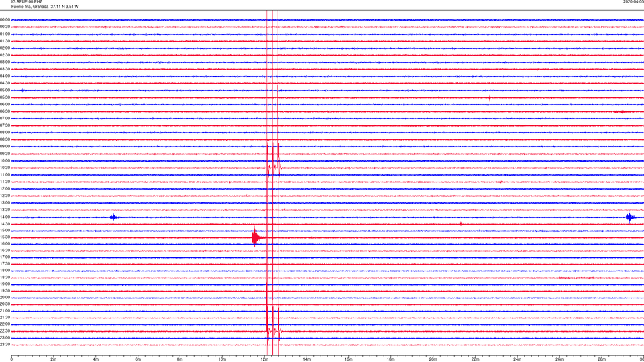Select the 04:00 row label
Screen dimensions: 644x362
click(x=5, y=76)
